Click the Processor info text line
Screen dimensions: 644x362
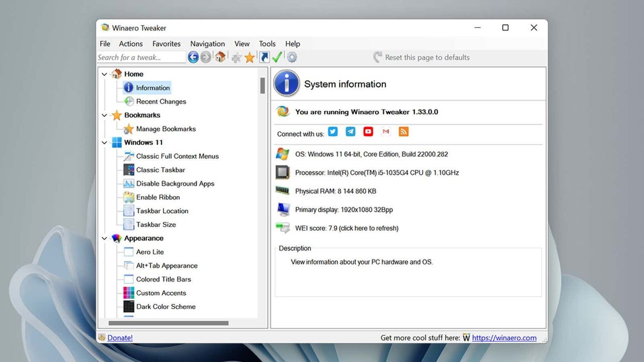pos(377,172)
